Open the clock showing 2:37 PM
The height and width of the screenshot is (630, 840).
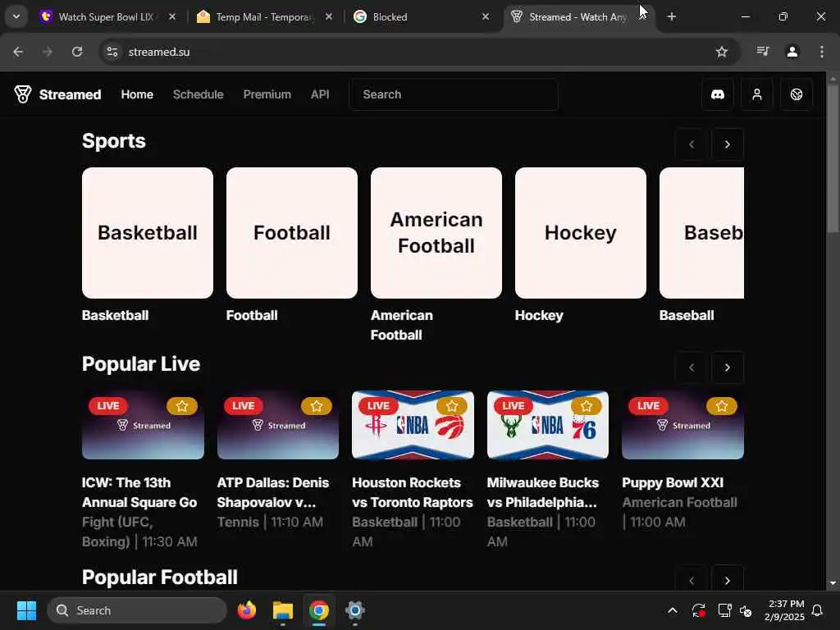[x=785, y=610]
